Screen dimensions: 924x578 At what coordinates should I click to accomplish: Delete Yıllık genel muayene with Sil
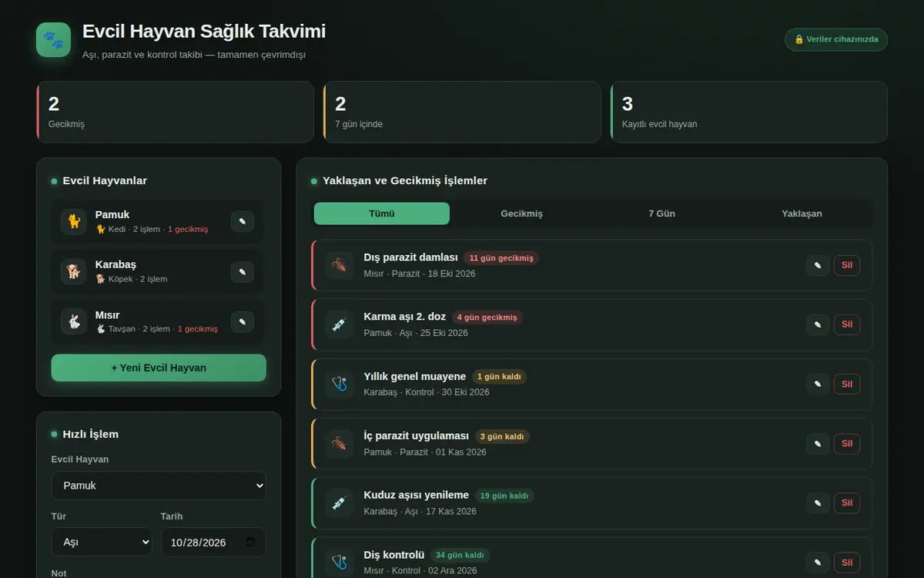(847, 384)
